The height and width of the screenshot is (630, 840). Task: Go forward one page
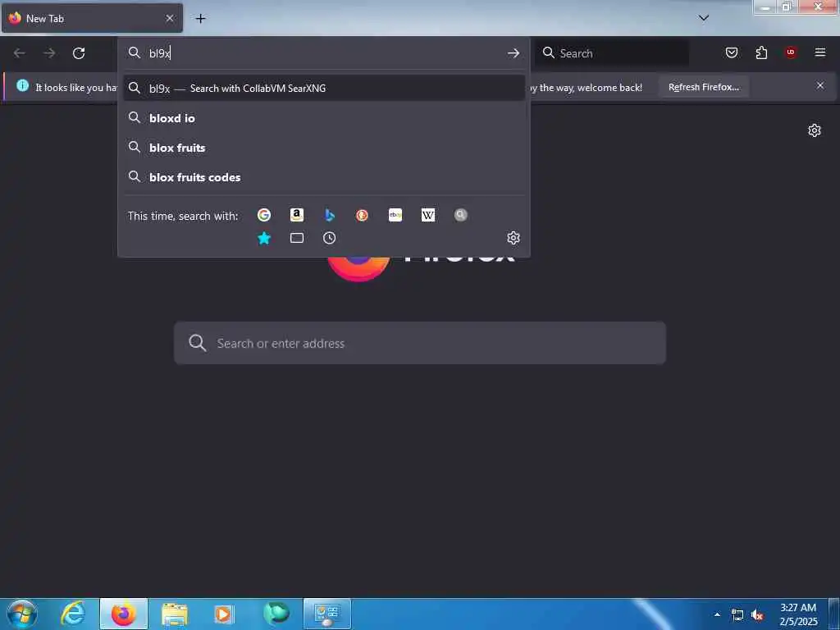coord(49,53)
